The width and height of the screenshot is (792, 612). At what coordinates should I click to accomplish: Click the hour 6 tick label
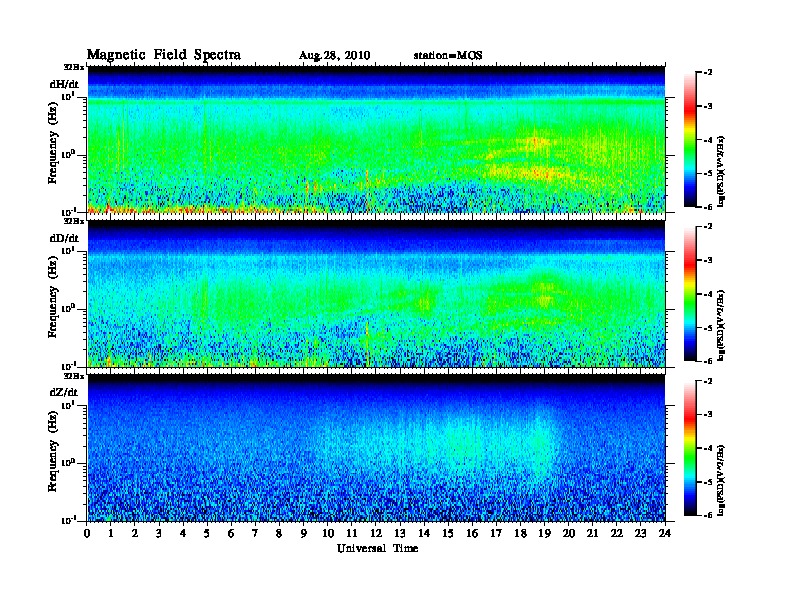point(231,533)
